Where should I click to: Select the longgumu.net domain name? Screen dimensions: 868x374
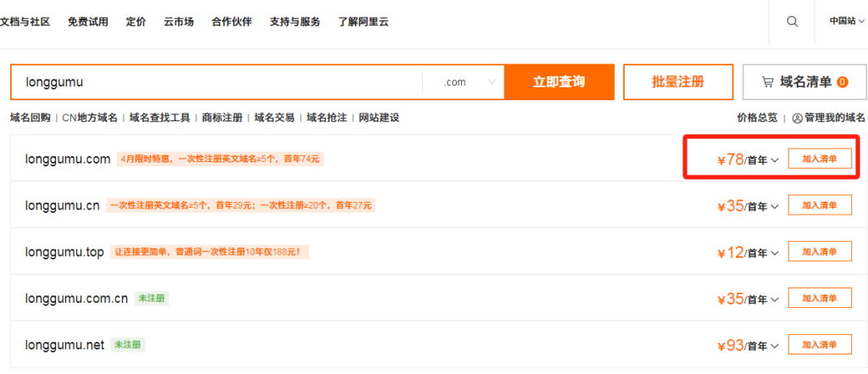click(64, 345)
